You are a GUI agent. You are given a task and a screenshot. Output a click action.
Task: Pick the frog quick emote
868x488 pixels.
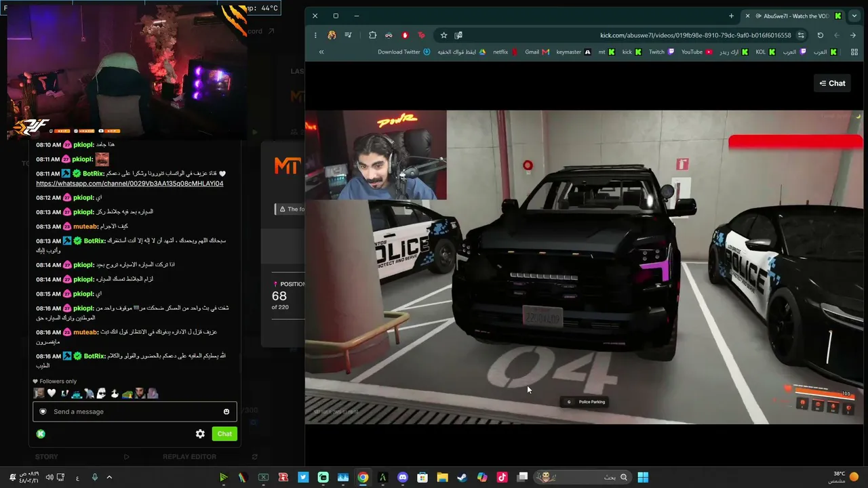[x=127, y=393]
